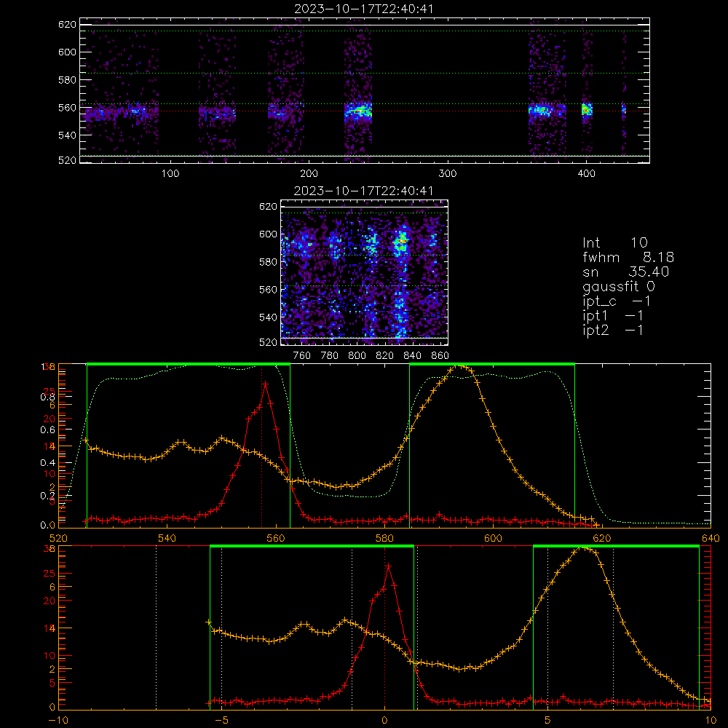Click the right thick green bar atop upper profile plot
The width and height of the screenshot is (728, 728).
(x=492, y=364)
